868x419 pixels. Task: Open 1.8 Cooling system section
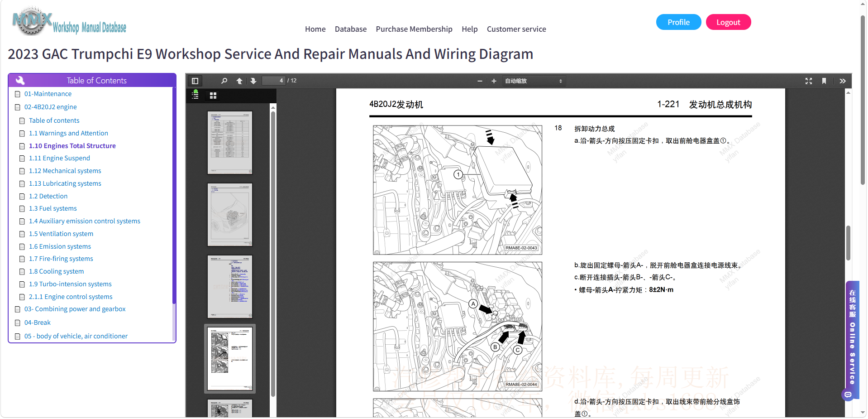(x=57, y=271)
